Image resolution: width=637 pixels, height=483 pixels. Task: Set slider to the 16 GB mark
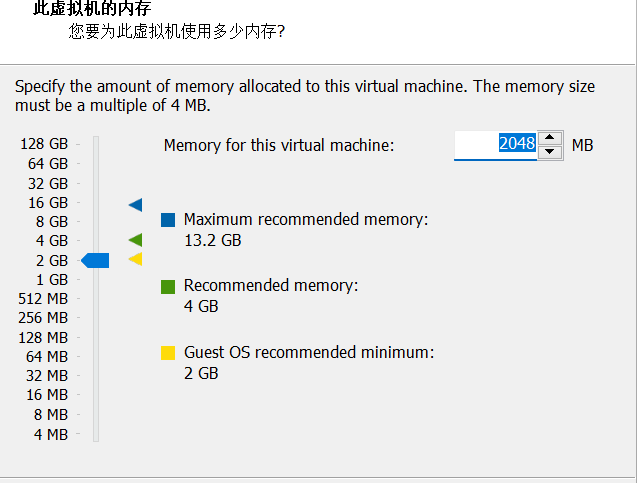(96, 202)
